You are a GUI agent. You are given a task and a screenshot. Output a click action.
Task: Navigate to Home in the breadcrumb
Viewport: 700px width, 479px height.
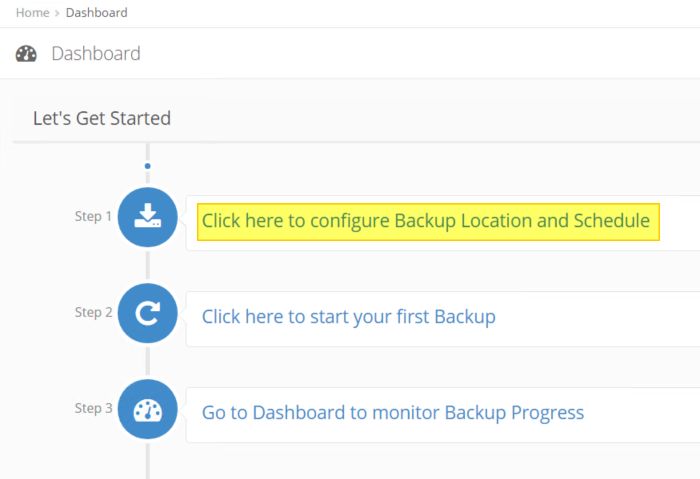[32, 13]
